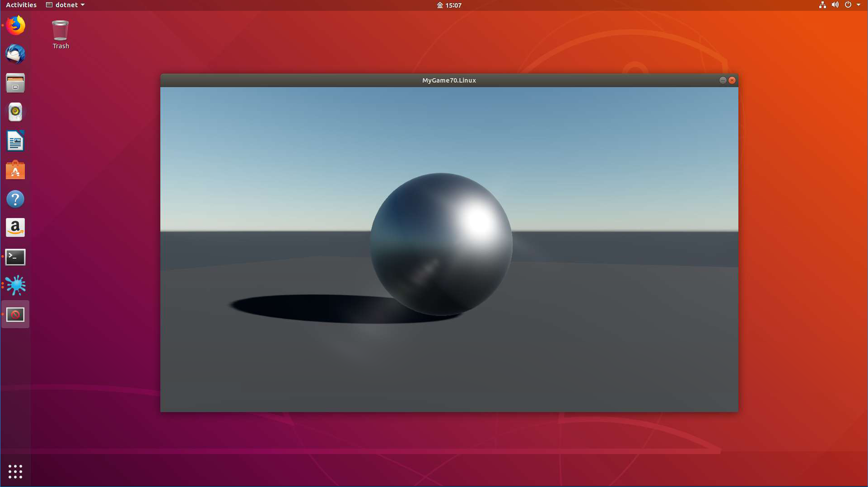Open the Help question mark icon
The height and width of the screenshot is (487, 868).
tap(15, 199)
